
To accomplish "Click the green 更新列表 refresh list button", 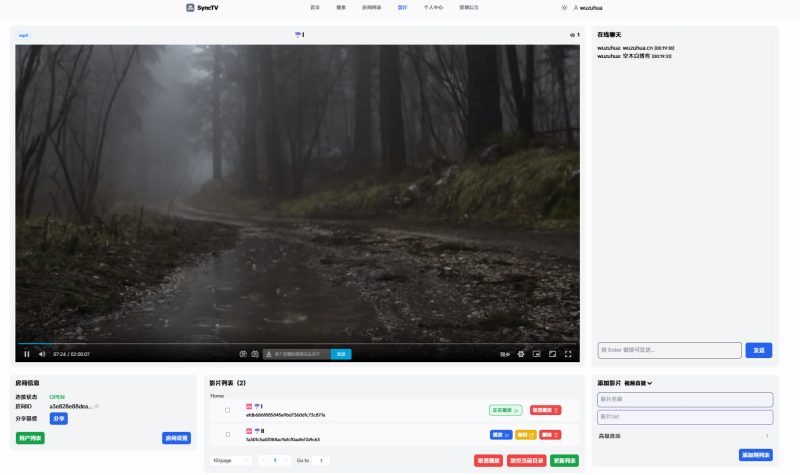I will coord(564,461).
